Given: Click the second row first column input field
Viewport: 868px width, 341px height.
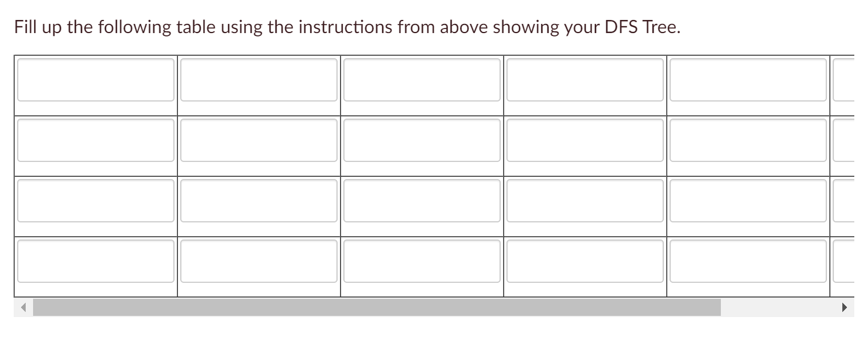Looking at the screenshot, I should pyautogui.click(x=95, y=140).
